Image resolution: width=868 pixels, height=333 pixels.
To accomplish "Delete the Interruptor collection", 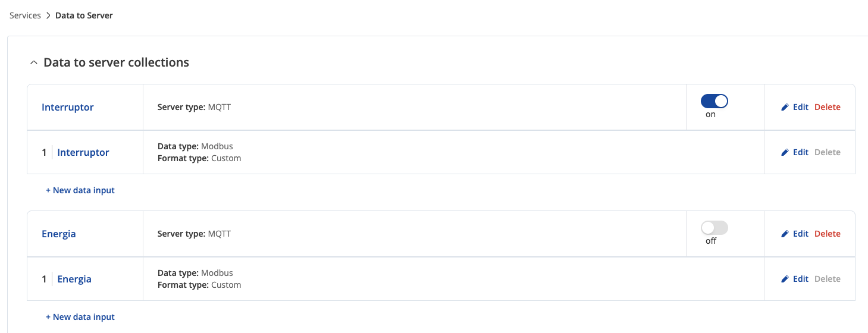I will 827,107.
